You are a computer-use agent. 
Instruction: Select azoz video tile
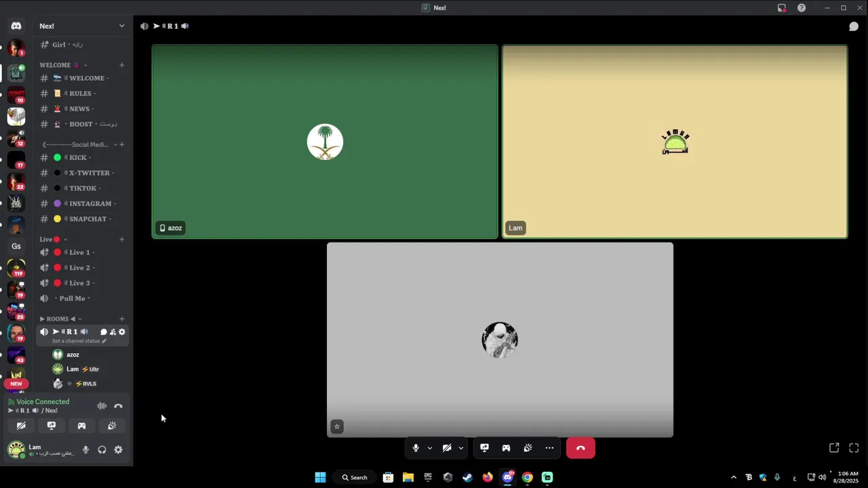click(325, 142)
